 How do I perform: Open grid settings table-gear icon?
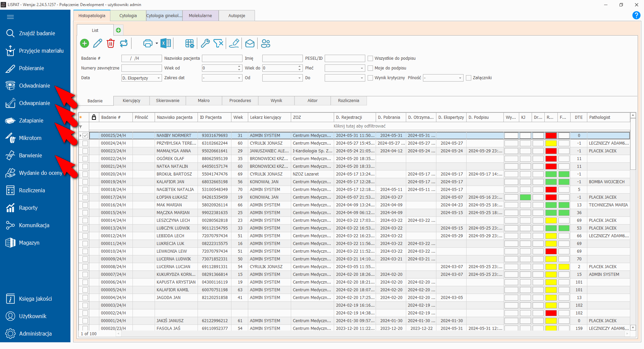190,43
